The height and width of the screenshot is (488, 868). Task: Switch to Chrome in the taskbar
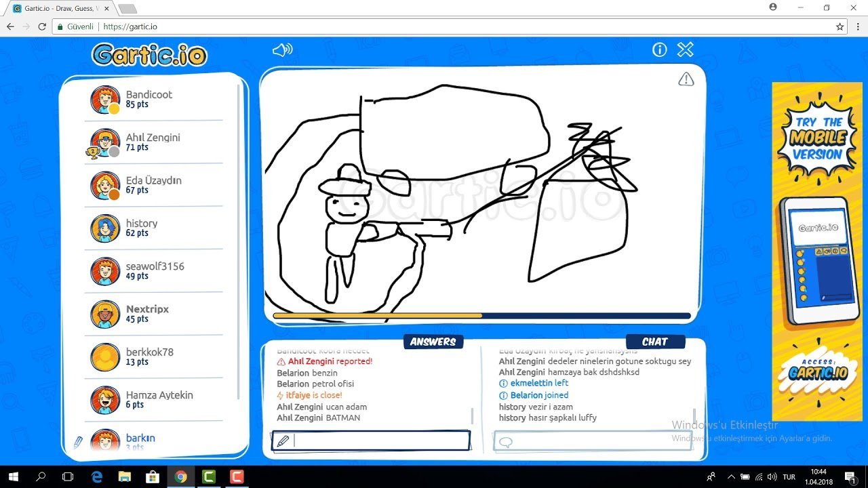(180, 476)
